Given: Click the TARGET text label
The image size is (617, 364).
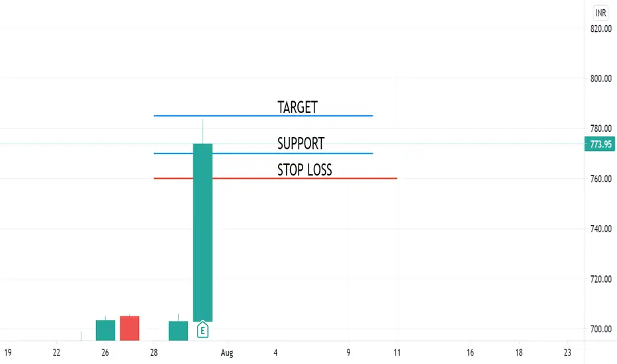Looking at the screenshot, I should pyautogui.click(x=297, y=107).
